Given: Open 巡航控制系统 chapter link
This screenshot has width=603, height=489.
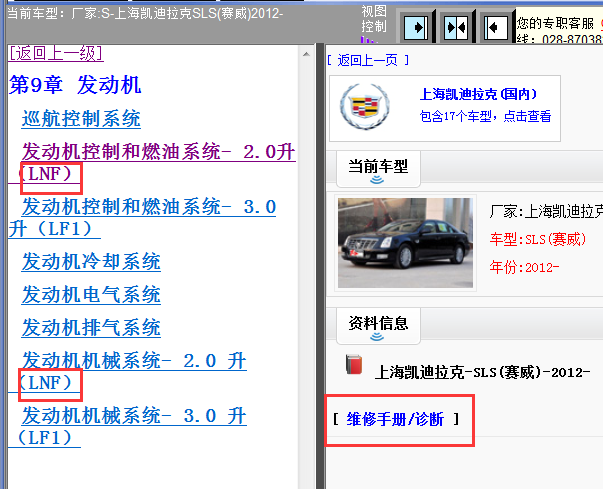Looking at the screenshot, I should [81, 118].
